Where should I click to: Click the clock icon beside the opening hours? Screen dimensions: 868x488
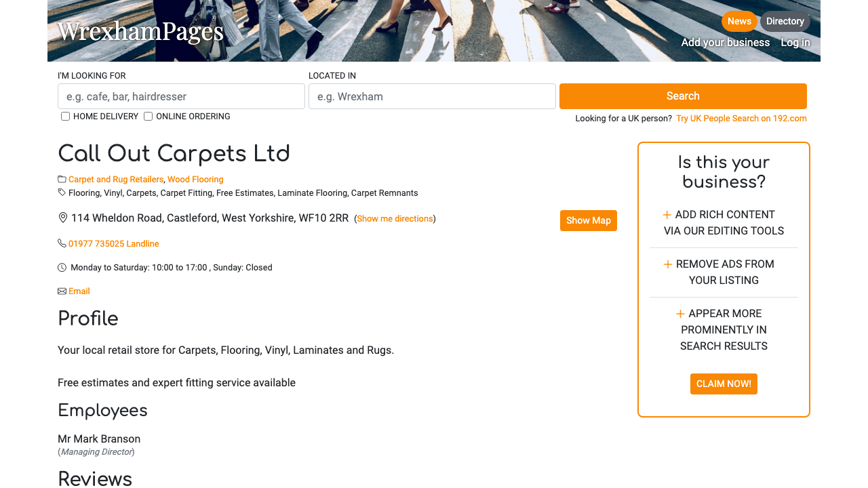[x=61, y=267]
